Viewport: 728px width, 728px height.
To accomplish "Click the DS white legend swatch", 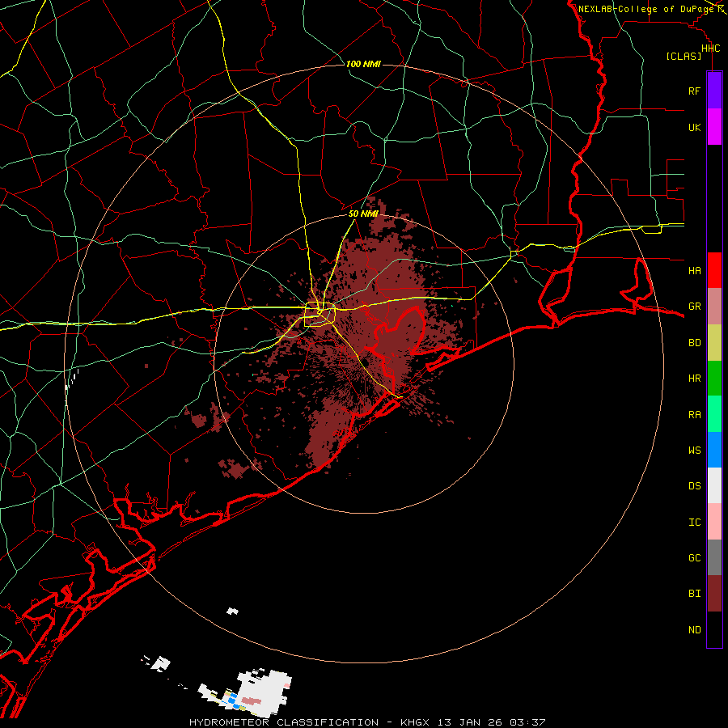I will [714, 485].
